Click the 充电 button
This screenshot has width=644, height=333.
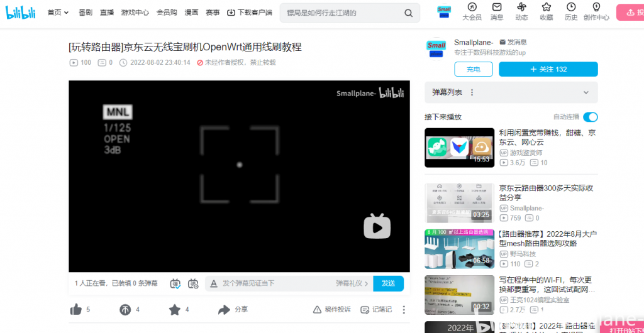point(474,69)
